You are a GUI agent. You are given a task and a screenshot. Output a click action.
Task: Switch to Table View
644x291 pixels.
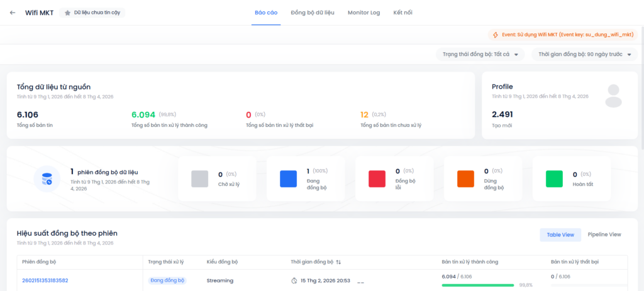tap(560, 234)
